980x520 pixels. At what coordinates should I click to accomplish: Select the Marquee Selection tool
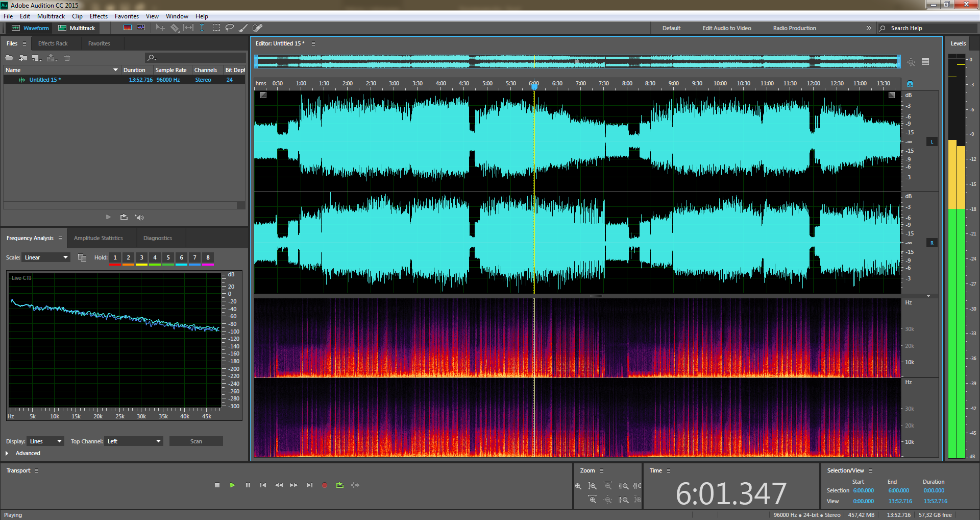(216, 28)
